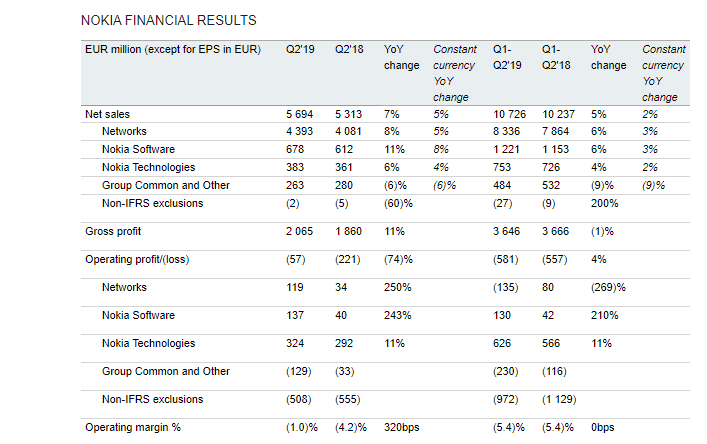This screenshot has width=707, height=444.
Task: Select the 200% Non-IFRS exclusions change
Action: click(604, 203)
